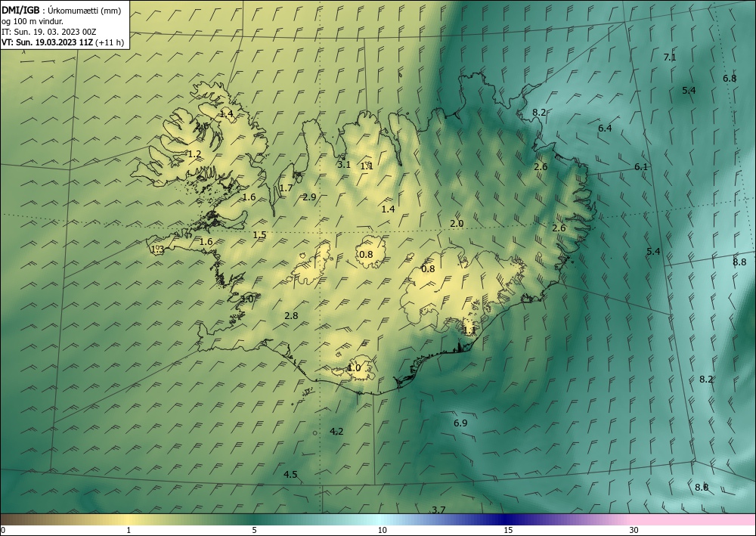The height and width of the screenshot is (536, 756).
Task: Click the brown start of the color scale
Action: (x=20, y=519)
